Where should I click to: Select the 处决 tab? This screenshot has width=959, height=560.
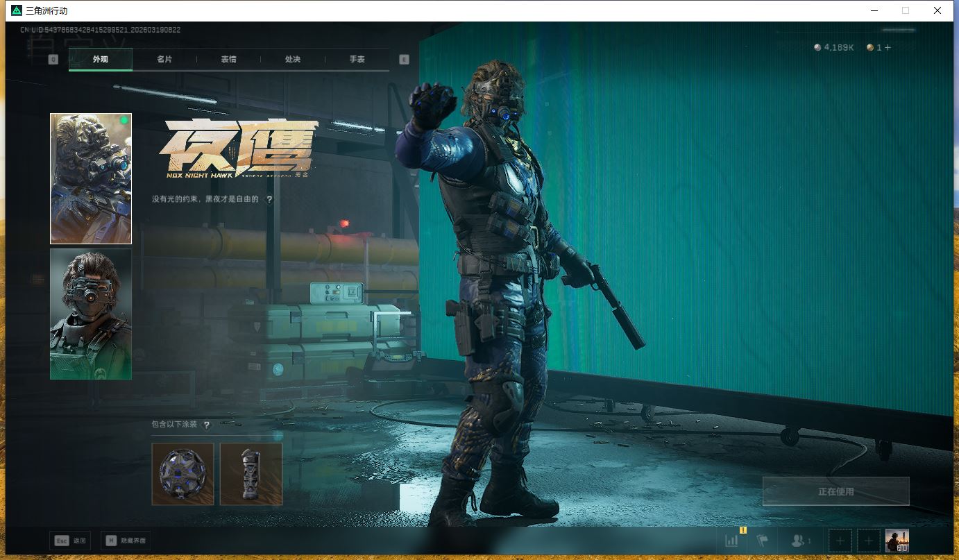[x=293, y=60]
